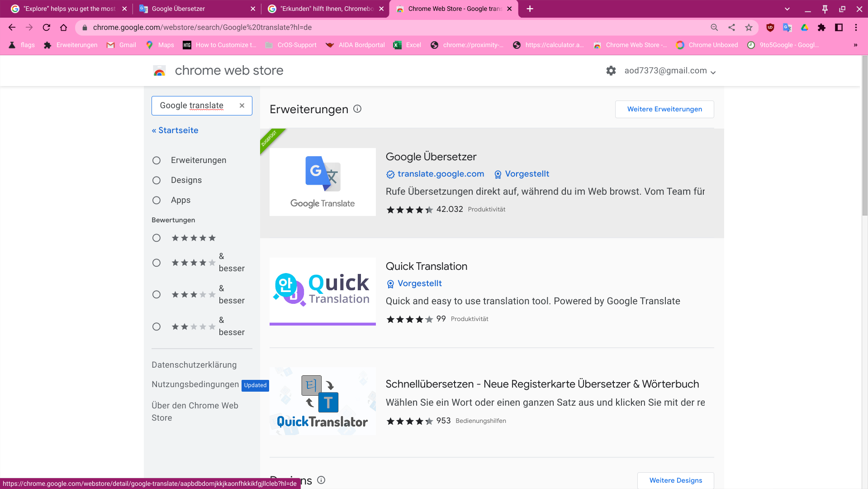The height and width of the screenshot is (489, 868).
Task: Open the Quick Translation extension thumbnail
Action: pyautogui.click(x=323, y=292)
